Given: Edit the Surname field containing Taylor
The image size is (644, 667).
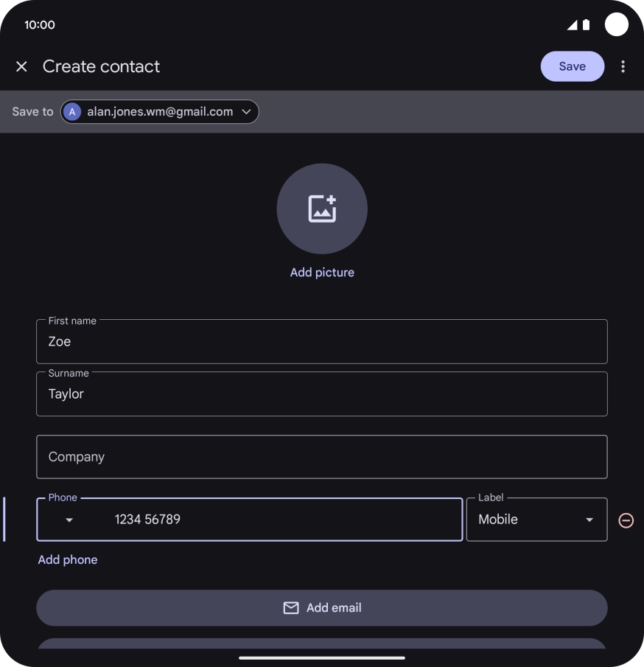Looking at the screenshot, I should (x=322, y=394).
